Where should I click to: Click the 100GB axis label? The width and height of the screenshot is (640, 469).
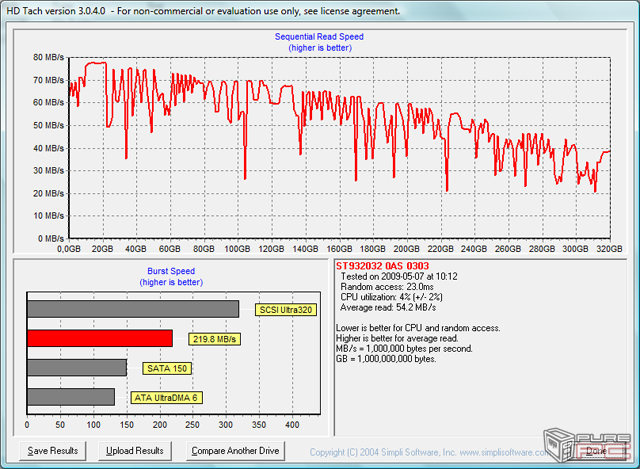pyautogui.click(x=238, y=249)
